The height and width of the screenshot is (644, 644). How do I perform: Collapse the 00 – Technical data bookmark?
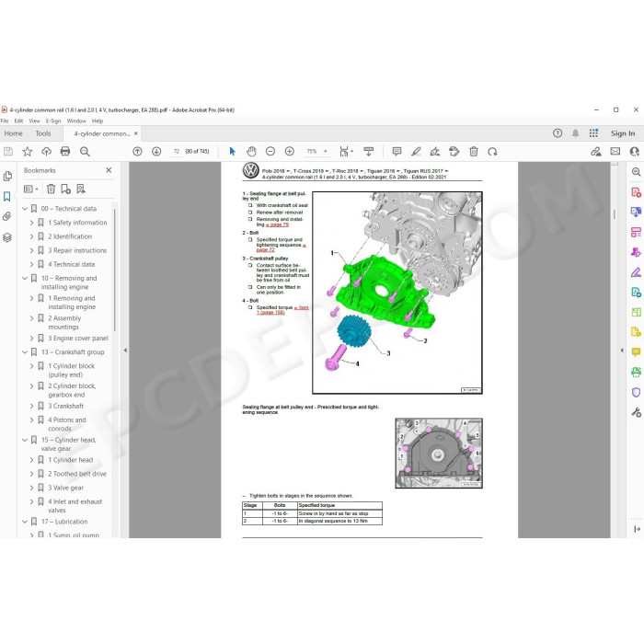coord(25,209)
